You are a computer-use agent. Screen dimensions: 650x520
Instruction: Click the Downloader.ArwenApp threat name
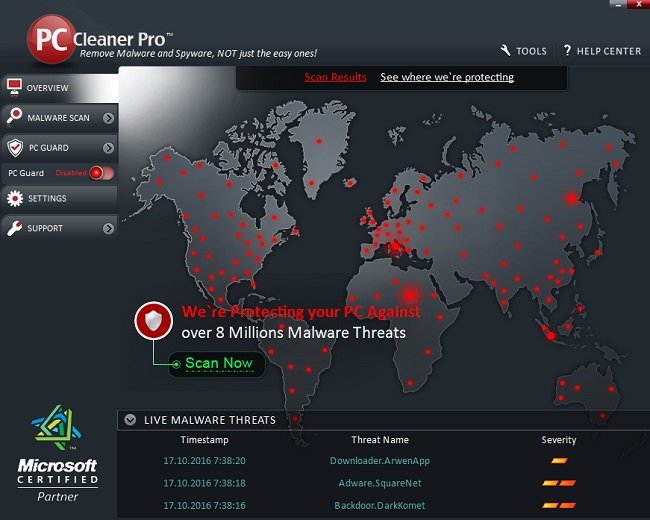380,461
